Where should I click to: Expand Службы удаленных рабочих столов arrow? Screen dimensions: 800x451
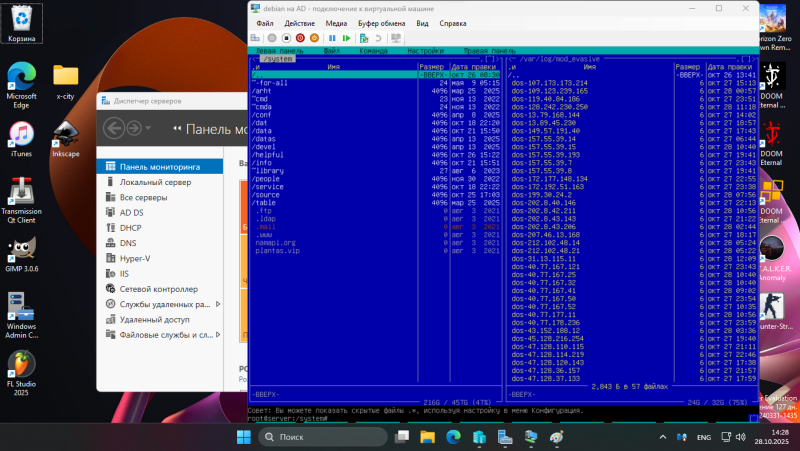217,304
